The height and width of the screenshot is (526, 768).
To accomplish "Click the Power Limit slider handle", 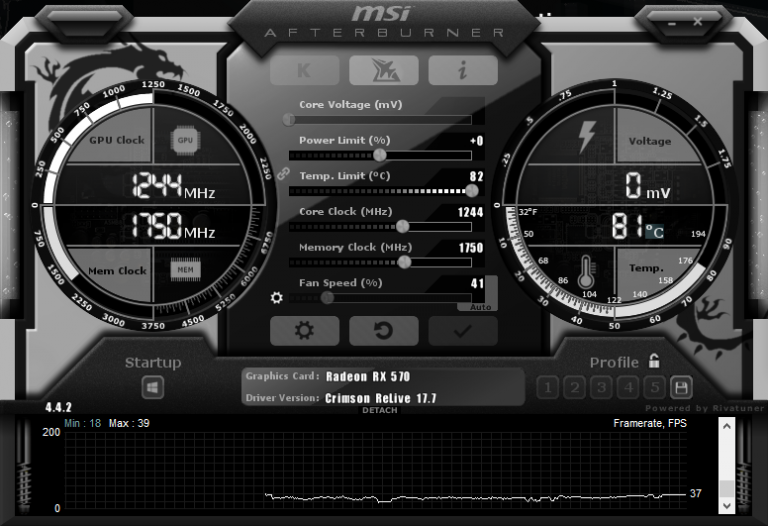I will (x=380, y=154).
